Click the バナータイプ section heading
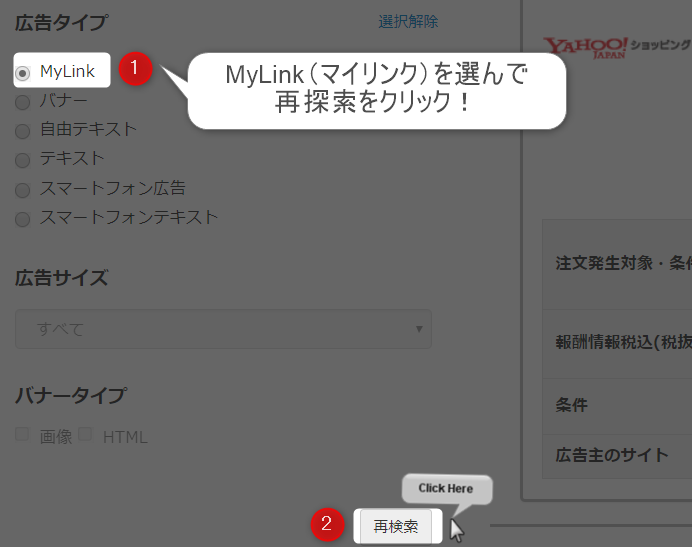Viewport: 692px width, 547px height. point(71,395)
